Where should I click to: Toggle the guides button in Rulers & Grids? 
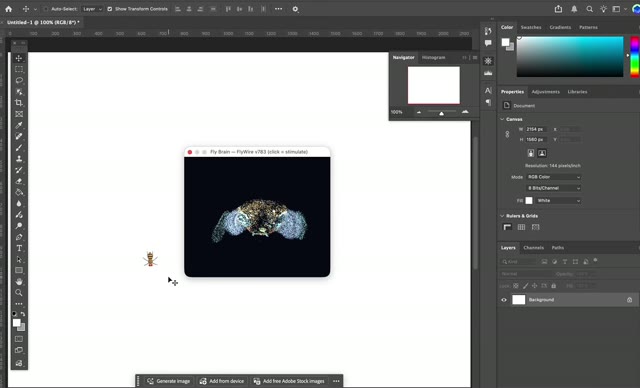pyautogui.click(x=536, y=227)
